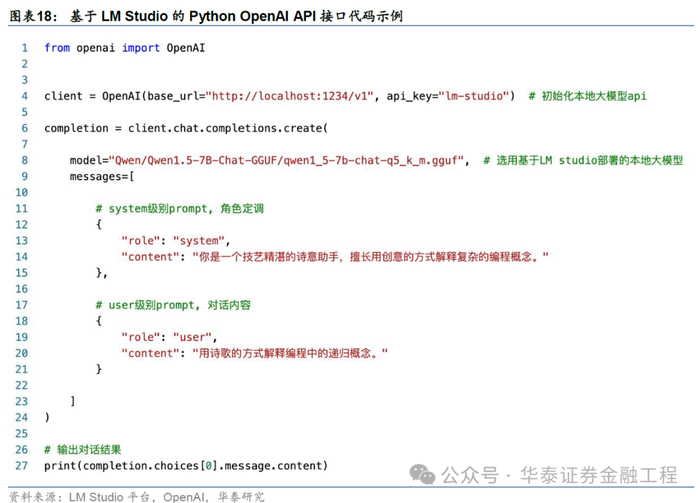Click the closing "}," on line 15
The image size is (700, 503).
click(101, 273)
